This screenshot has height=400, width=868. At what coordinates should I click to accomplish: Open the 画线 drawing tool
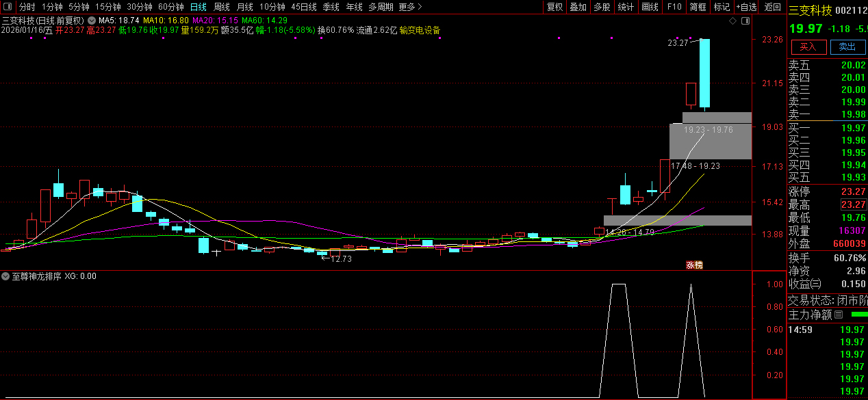pos(650,7)
